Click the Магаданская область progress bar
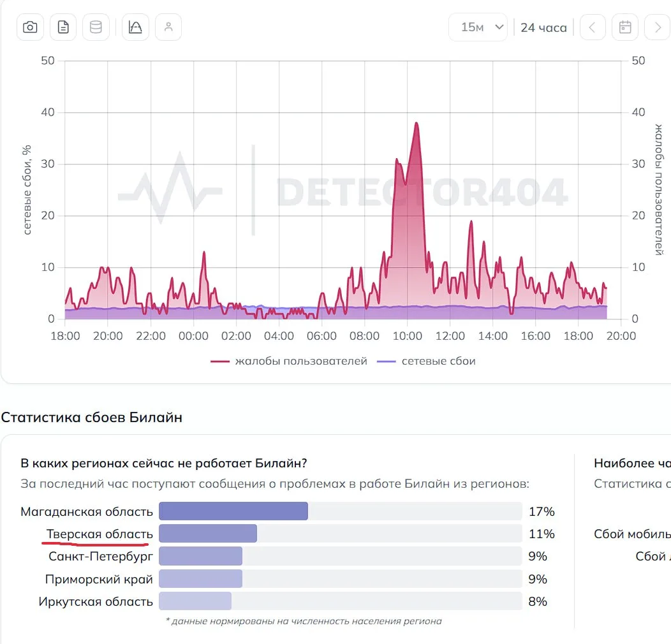Image resolution: width=671 pixels, height=644 pixels. pyautogui.click(x=341, y=511)
